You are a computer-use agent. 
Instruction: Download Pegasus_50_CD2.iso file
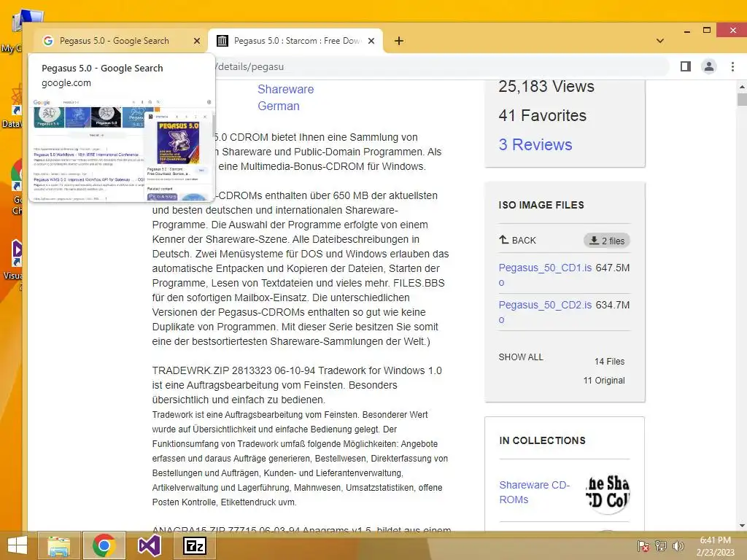[x=545, y=312]
